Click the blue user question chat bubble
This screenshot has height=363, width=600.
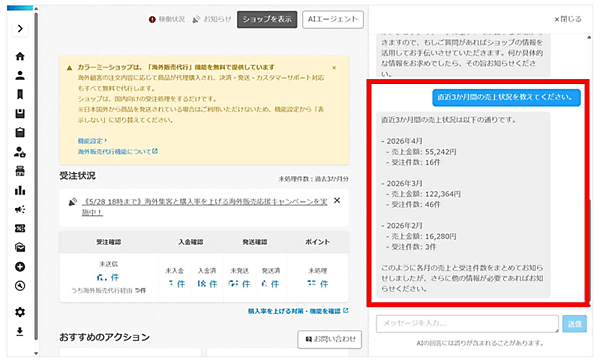(x=506, y=98)
